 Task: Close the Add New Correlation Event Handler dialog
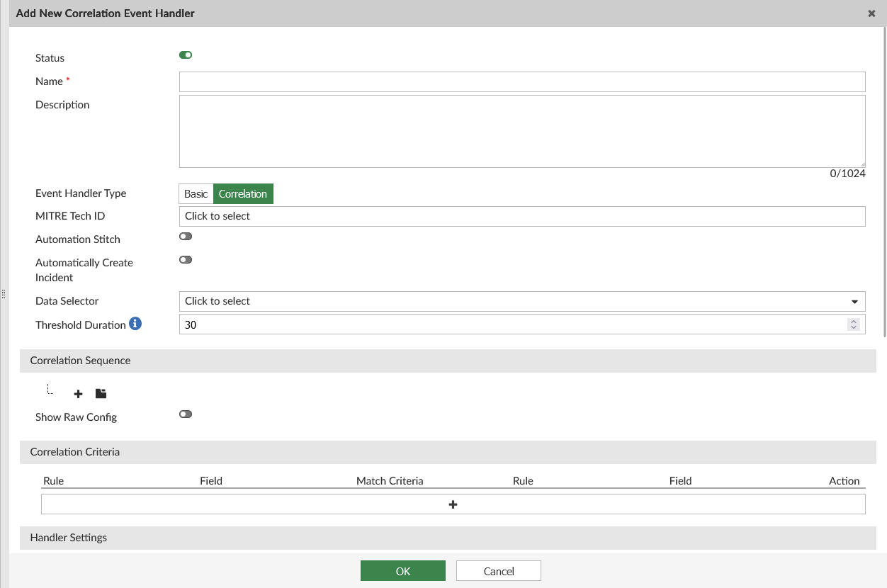click(871, 13)
